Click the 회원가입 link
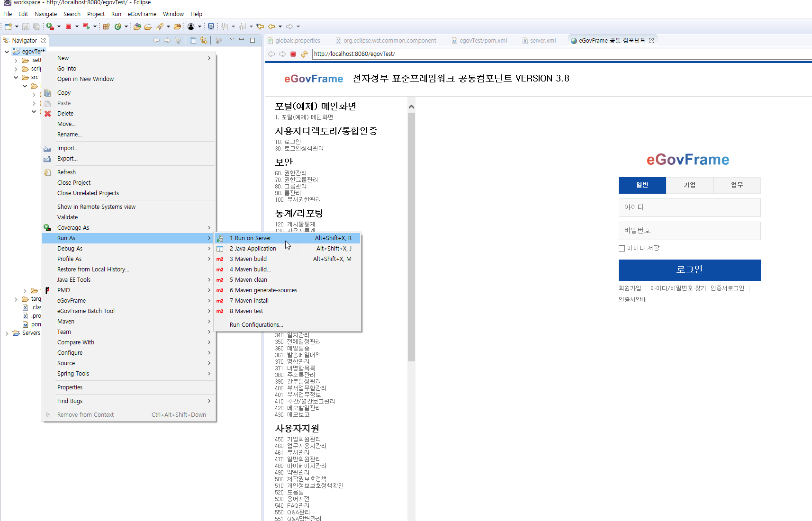Viewport: 812px width, 521px height. [x=630, y=288]
